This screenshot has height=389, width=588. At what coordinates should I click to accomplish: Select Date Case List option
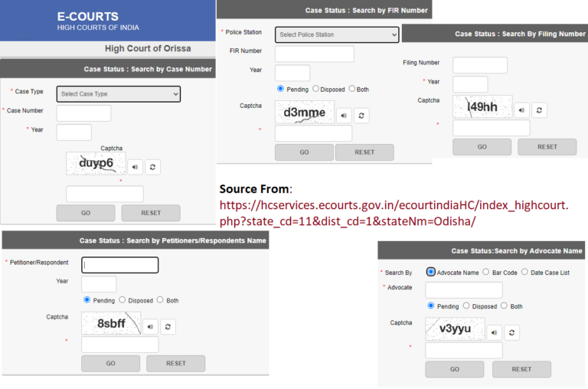525,272
